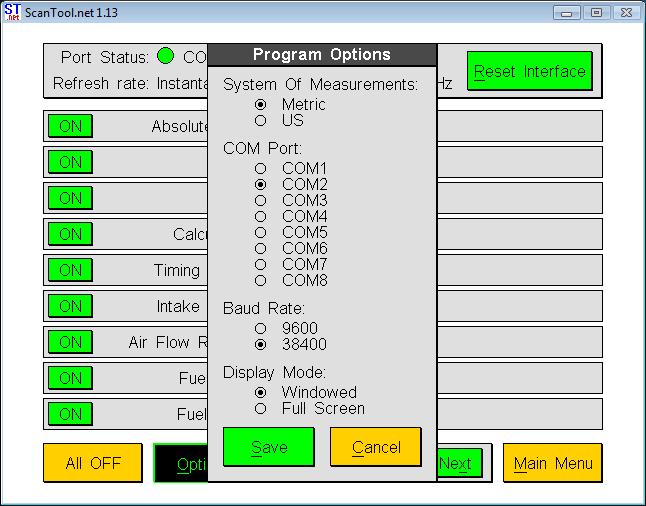Toggle ON button for Timing row
Screen dimensions: 646x506
pos(70,270)
